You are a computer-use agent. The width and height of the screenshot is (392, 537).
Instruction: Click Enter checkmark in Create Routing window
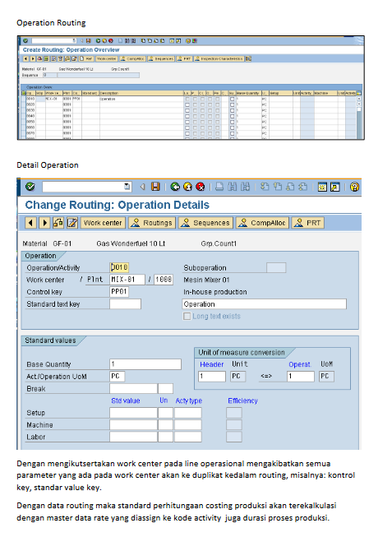point(25,41)
